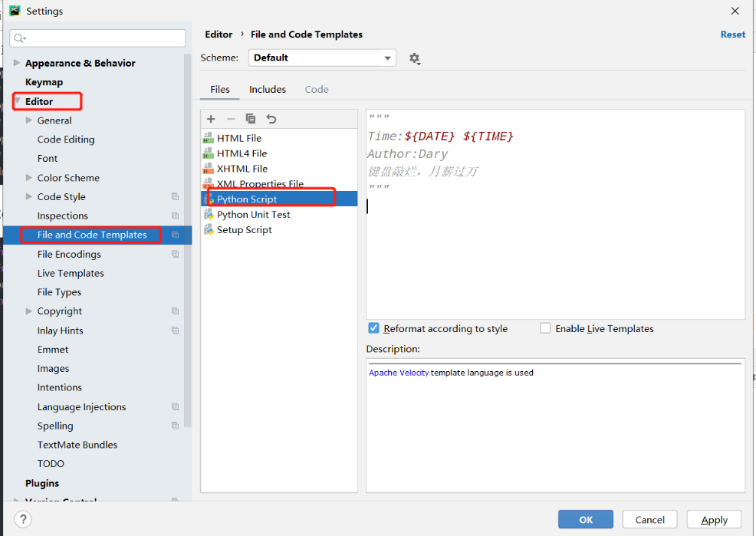Expand the General subsection
The image size is (756, 536).
tap(29, 120)
